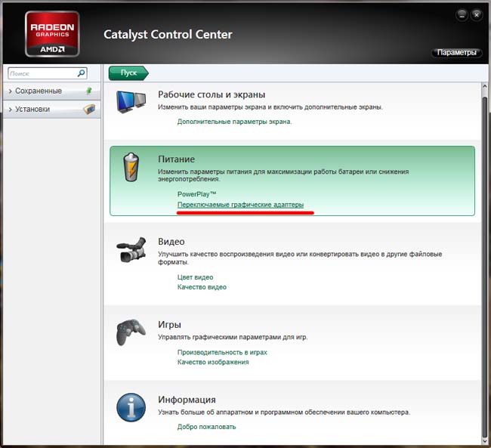Screen dimensions: 491x448
Task: Select the Пуск breadcrumb tab
Action: (x=128, y=73)
